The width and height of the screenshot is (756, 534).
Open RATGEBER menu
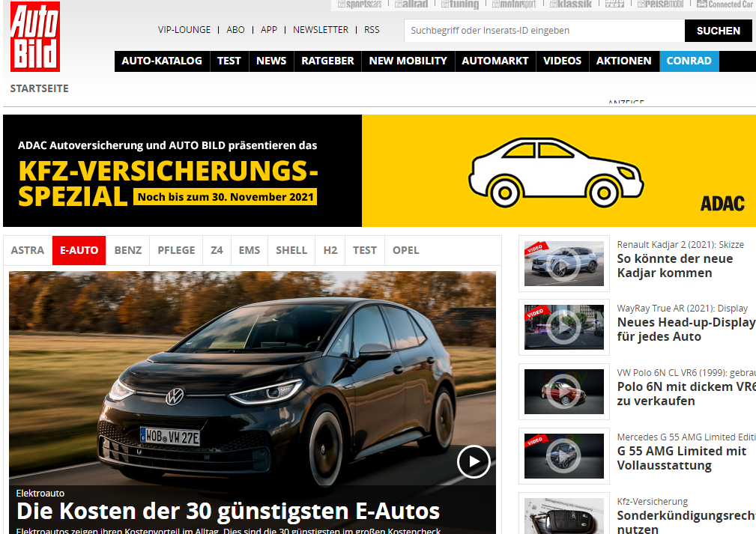click(327, 61)
